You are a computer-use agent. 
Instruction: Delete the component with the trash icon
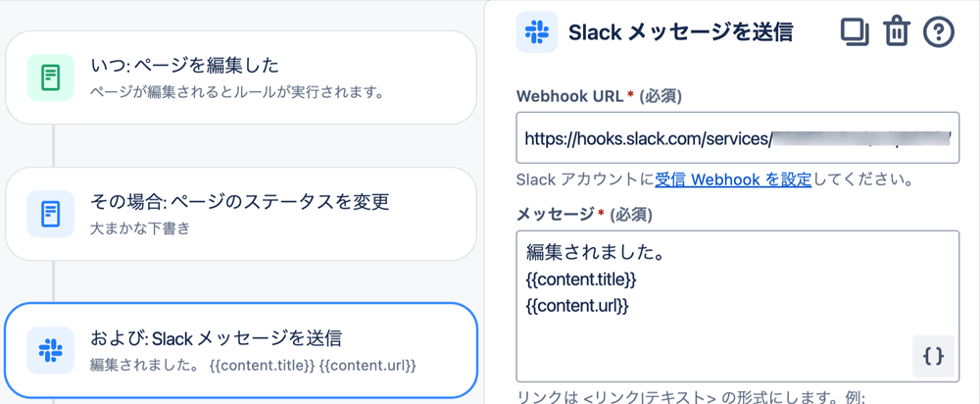point(897,32)
